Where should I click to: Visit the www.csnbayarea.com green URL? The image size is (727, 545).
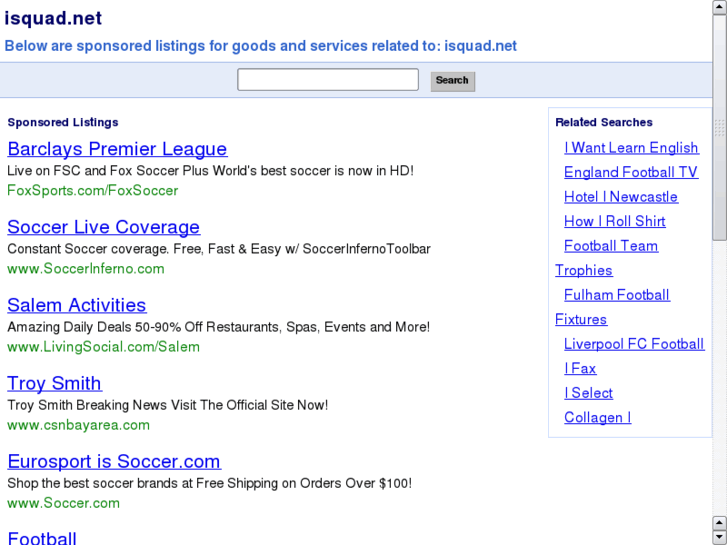78,425
